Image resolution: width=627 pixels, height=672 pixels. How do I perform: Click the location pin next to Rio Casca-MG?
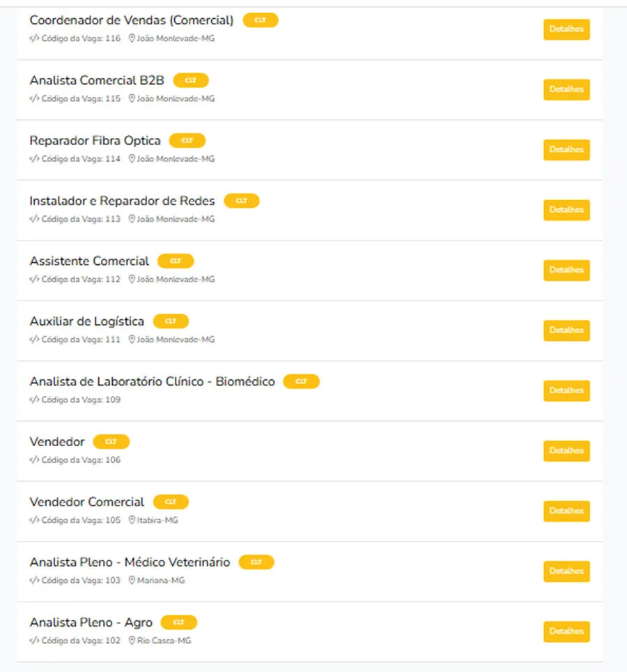click(132, 641)
